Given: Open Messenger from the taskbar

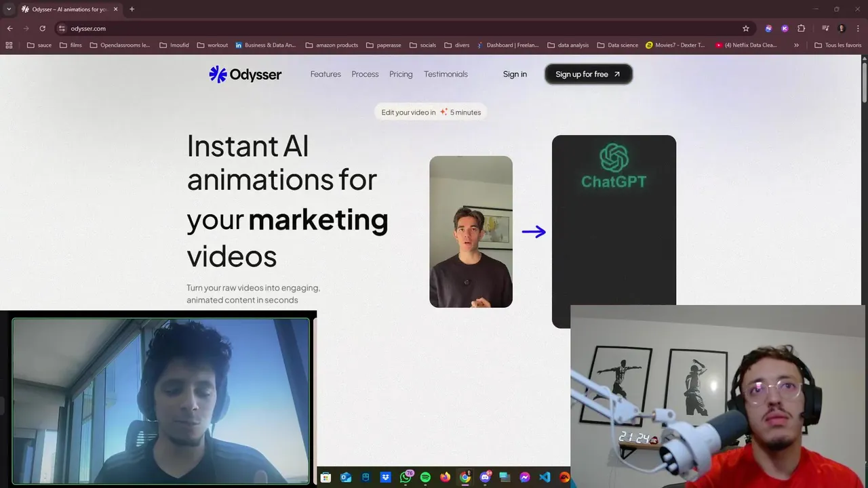Looking at the screenshot, I should tap(524, 477).
